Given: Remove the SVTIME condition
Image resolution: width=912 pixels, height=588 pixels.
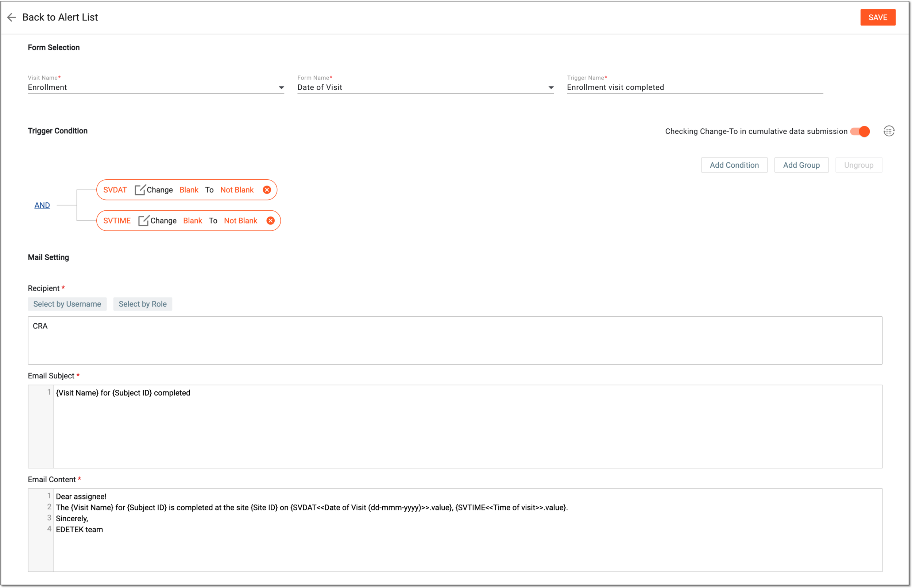Looking at the screenshot, I should pyautogui.click(x=270, y=221).
